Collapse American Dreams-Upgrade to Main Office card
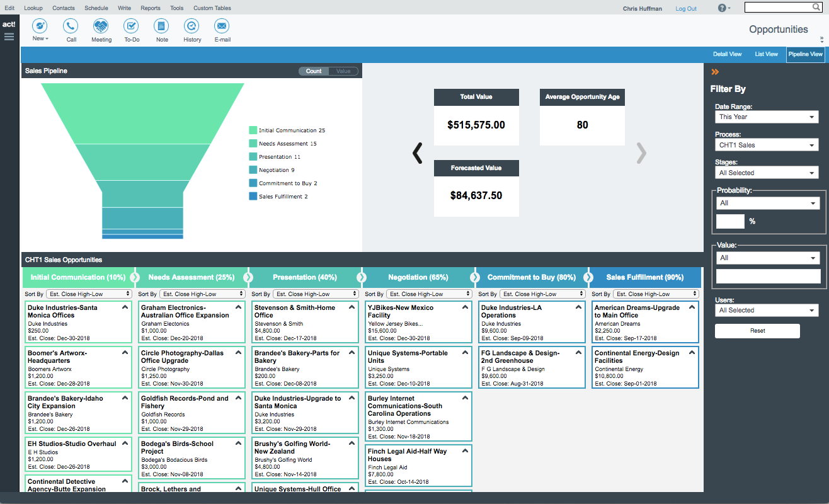Image resolution: width=829 pixels, height=504 pixels. coord(692,307)
